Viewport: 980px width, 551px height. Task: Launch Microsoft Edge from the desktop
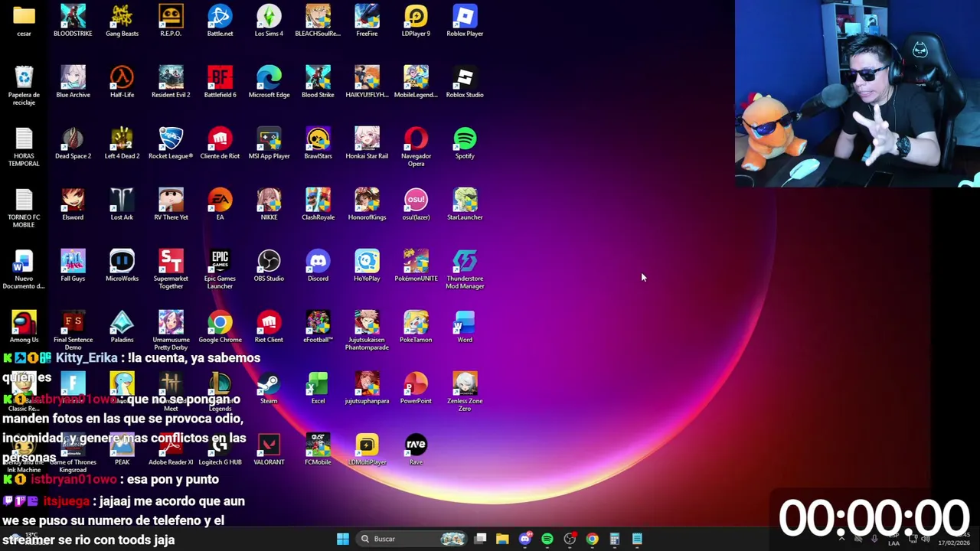point(269,82)
